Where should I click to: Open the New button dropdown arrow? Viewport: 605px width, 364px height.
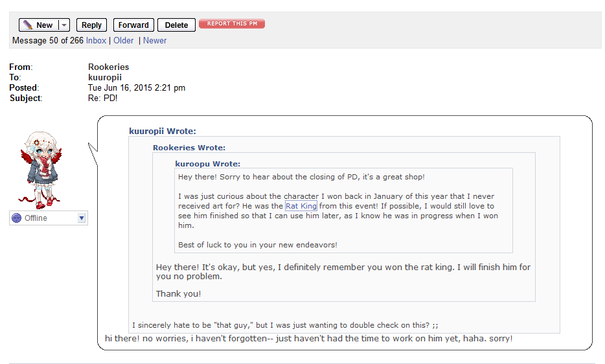click(64, 25)
